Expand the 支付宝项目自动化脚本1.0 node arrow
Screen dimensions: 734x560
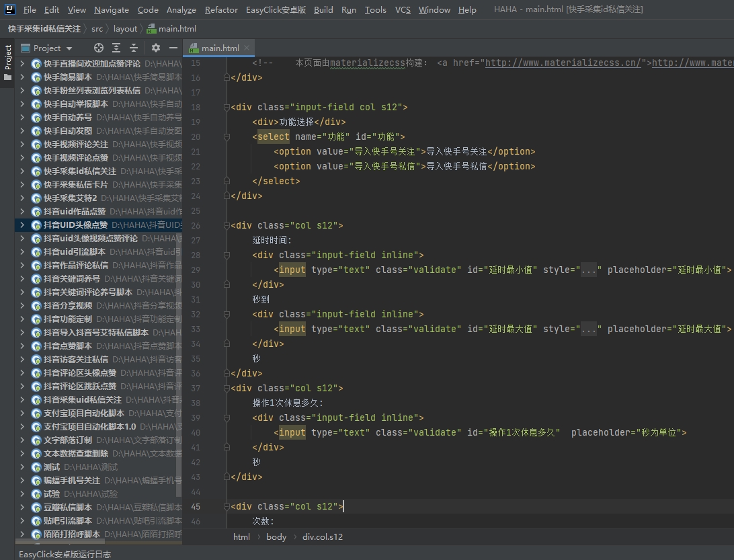pyautogui.click(x=22, y=427)
